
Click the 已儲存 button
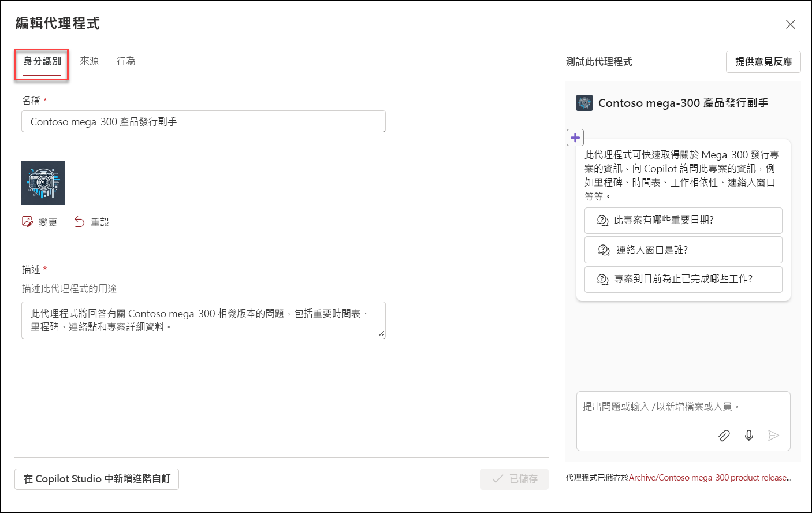[x=514, y=479]
